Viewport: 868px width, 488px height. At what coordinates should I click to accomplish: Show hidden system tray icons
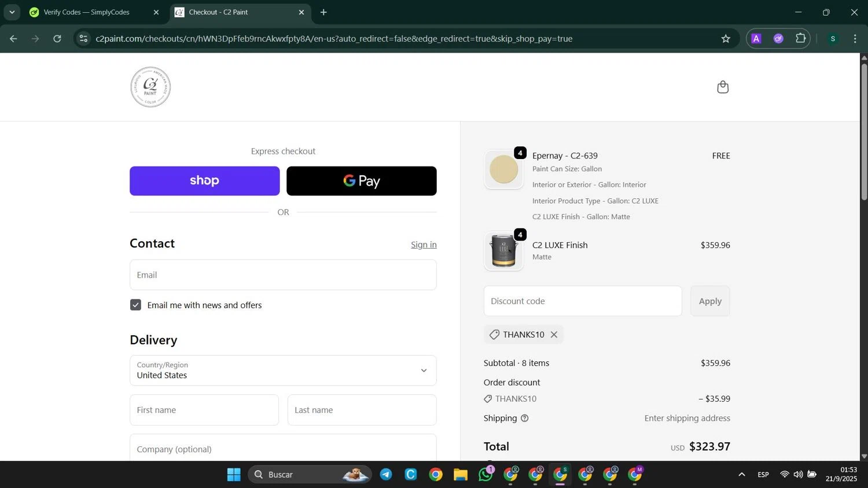[742, 475]
